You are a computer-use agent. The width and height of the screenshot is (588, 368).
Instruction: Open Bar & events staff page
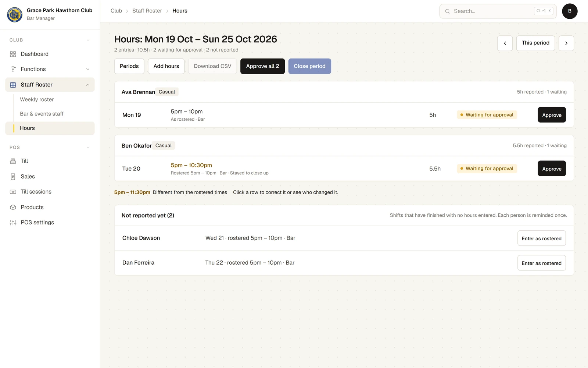42,114
